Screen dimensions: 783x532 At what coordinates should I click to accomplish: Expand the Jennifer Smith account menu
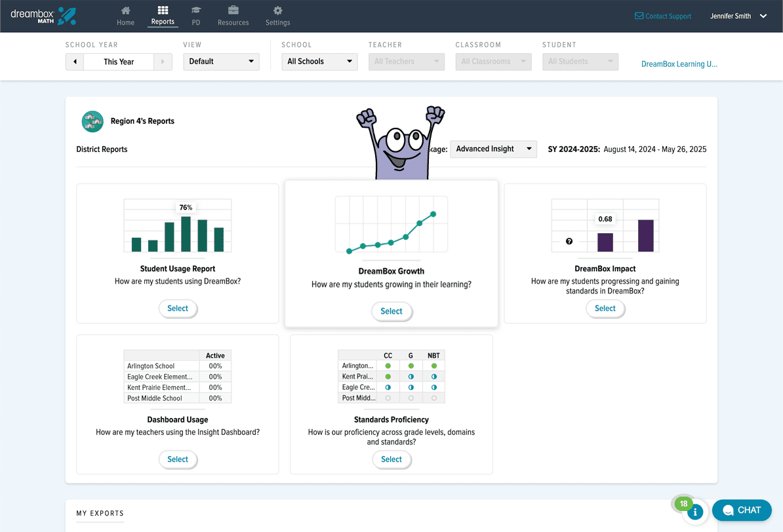point(738,16)
